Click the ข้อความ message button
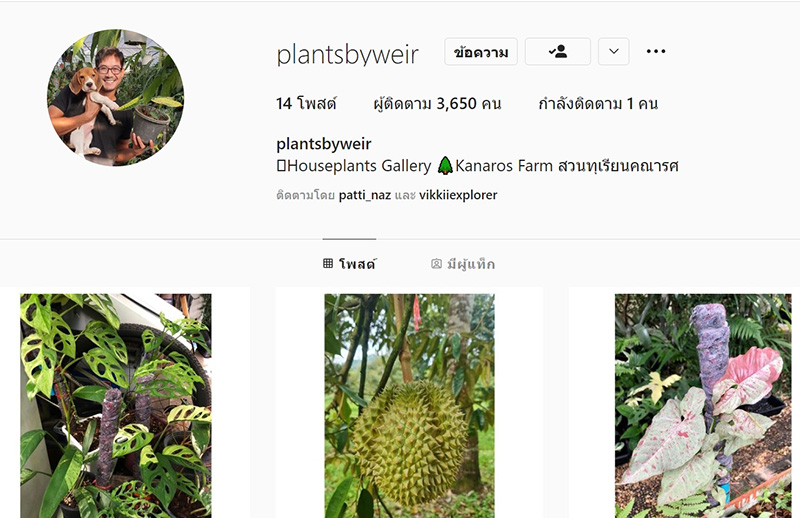The image size is (800, 518). pos(481,52)
